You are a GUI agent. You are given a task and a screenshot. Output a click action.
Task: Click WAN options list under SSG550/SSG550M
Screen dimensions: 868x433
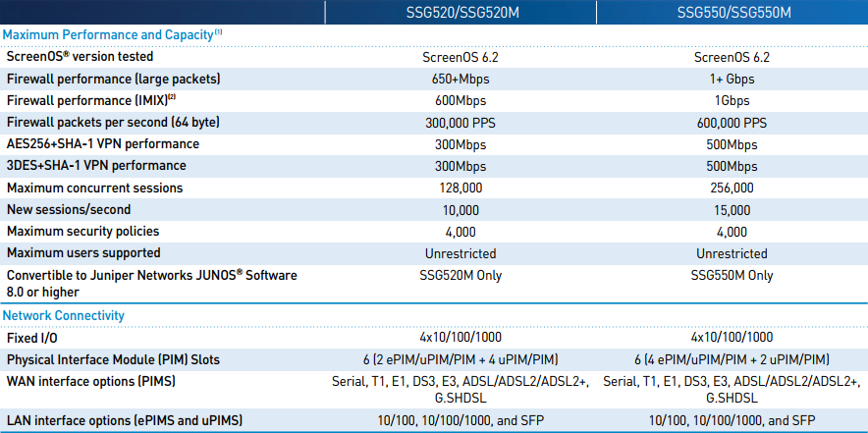point(732,389)
